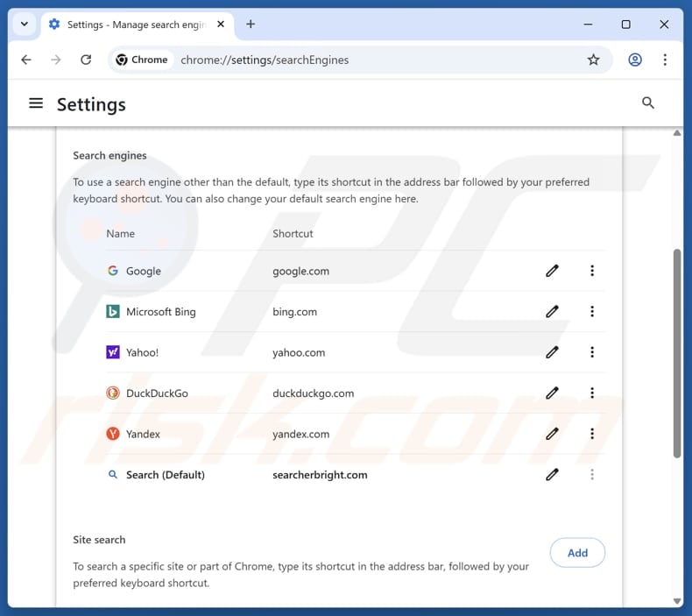Open more actions for Microsoft Bing row
Image resolution: width=692 pixels, height=616 pixels.
(592, 311)
